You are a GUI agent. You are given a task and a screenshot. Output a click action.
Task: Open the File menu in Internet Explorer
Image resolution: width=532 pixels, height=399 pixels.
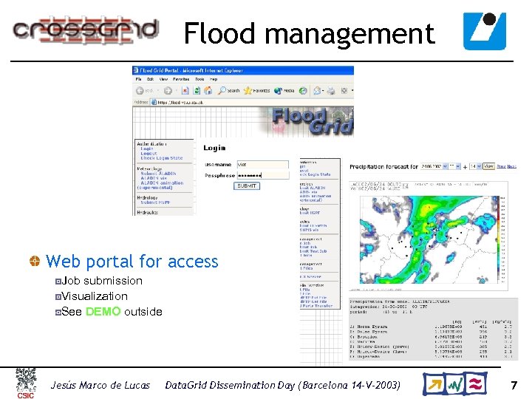(x=138, y=79)
